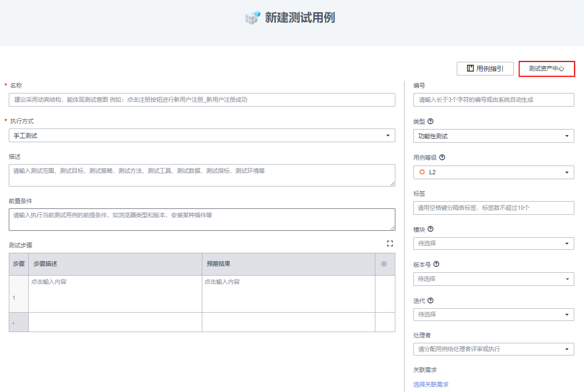Open the 版本号 selection dropdown

[x=493, y=279]
